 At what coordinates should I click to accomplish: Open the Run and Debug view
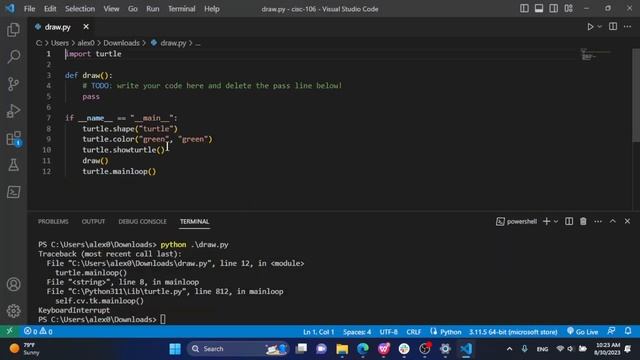[13, 111]
